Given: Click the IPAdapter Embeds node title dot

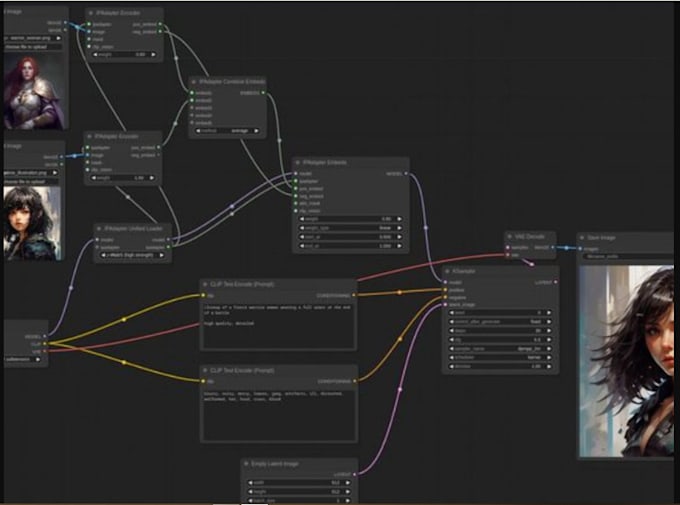Looking at the screenshot, I should (x=298, y=162).
